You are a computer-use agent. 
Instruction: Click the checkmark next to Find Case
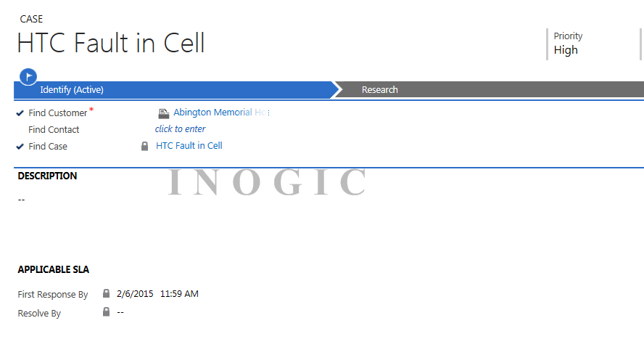20,147
